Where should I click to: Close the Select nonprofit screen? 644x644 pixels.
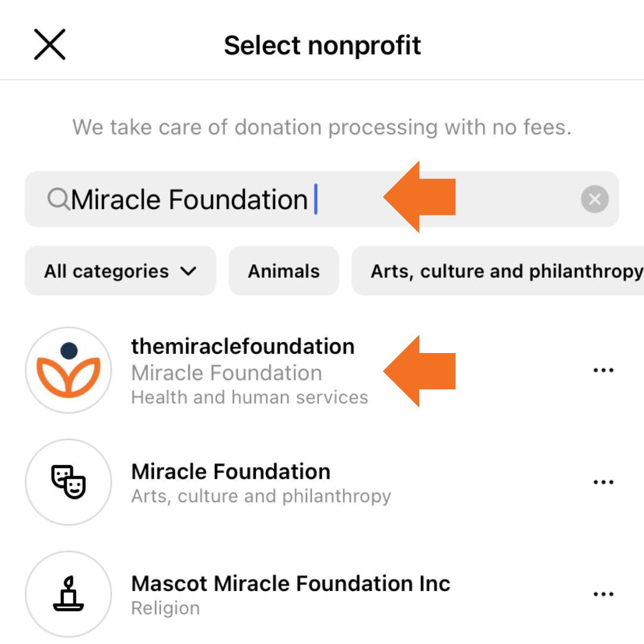click(49, 45)
